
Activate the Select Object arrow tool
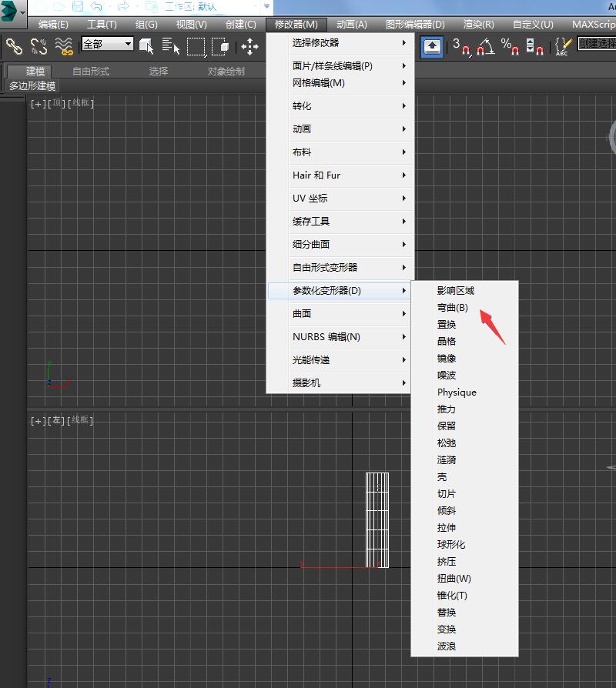(148, 45)
